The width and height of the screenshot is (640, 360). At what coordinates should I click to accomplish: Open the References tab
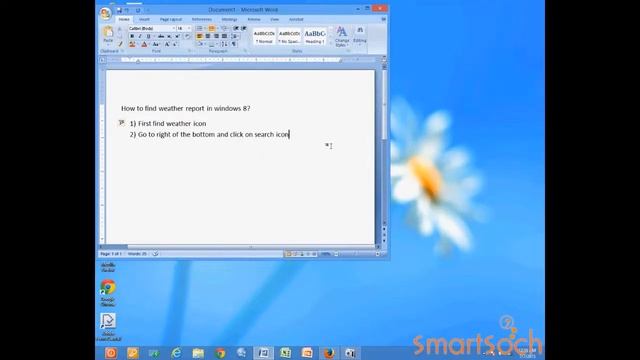pos(202,19)
